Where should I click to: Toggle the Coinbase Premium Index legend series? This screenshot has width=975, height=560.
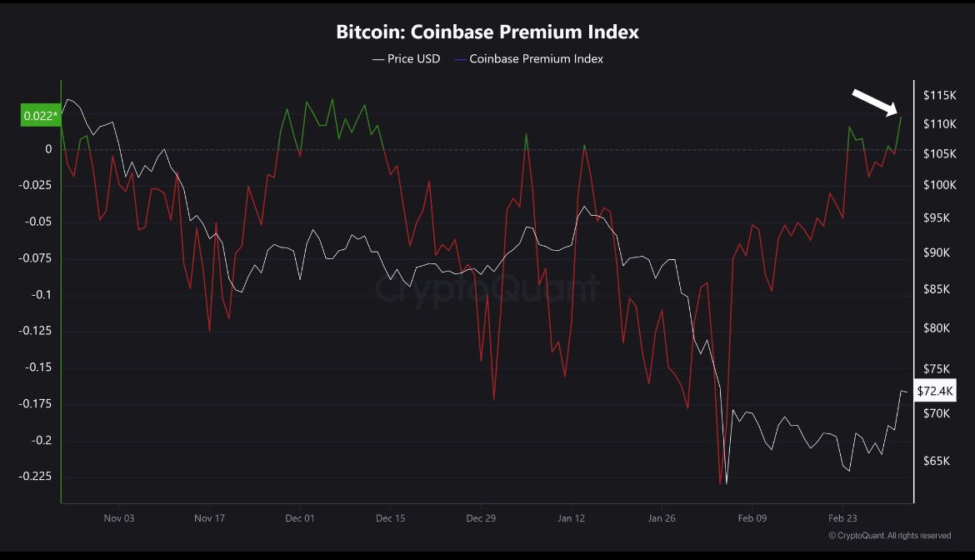pos(529,59)
